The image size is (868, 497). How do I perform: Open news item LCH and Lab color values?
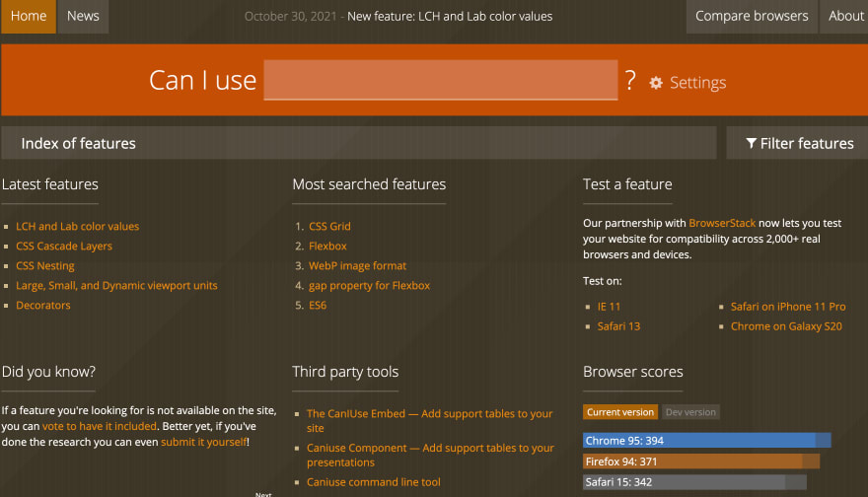click(450, 17)
